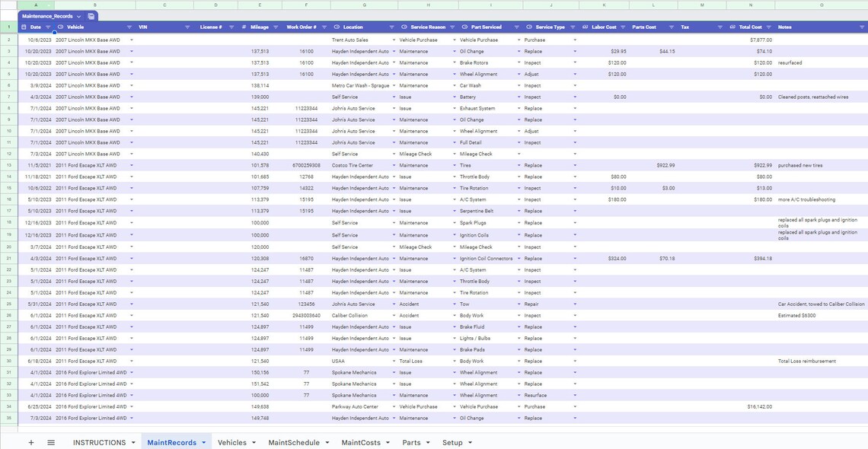The image size is (868, 449).
Task: Switch to the MaintCosts sheet tab
Action: click(x=360, y=442)
